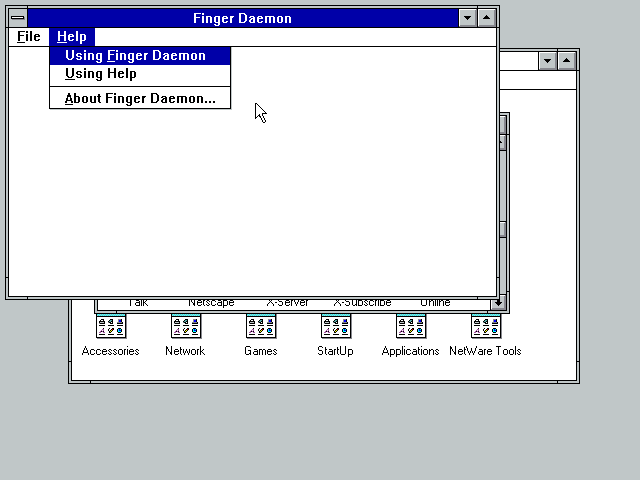This screenshot has width=640, height=480.
Task: Open the NetWare Tools program group icon
Action: 486,326
